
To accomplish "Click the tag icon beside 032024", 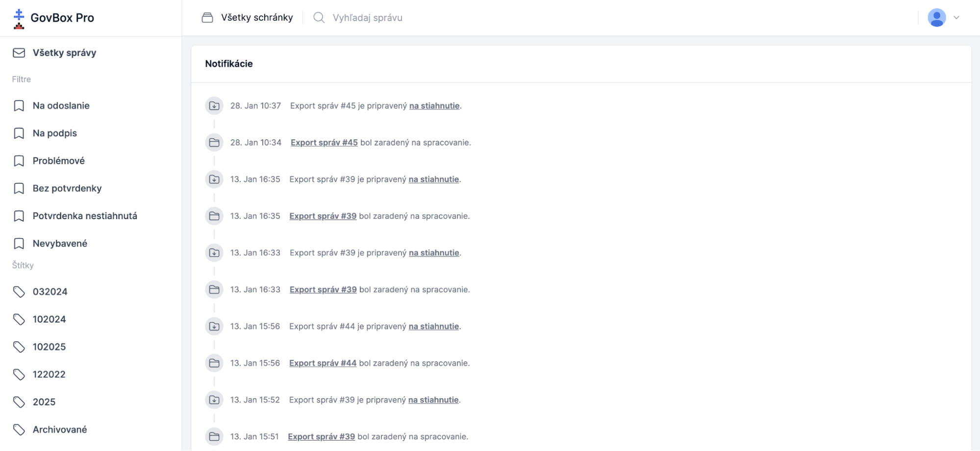I will click(19, 292).
